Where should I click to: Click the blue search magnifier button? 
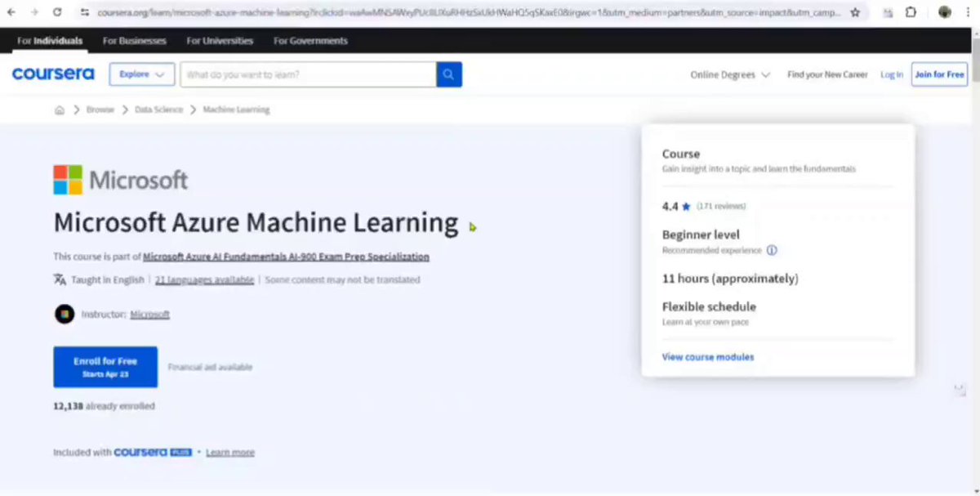click(449, 74)
